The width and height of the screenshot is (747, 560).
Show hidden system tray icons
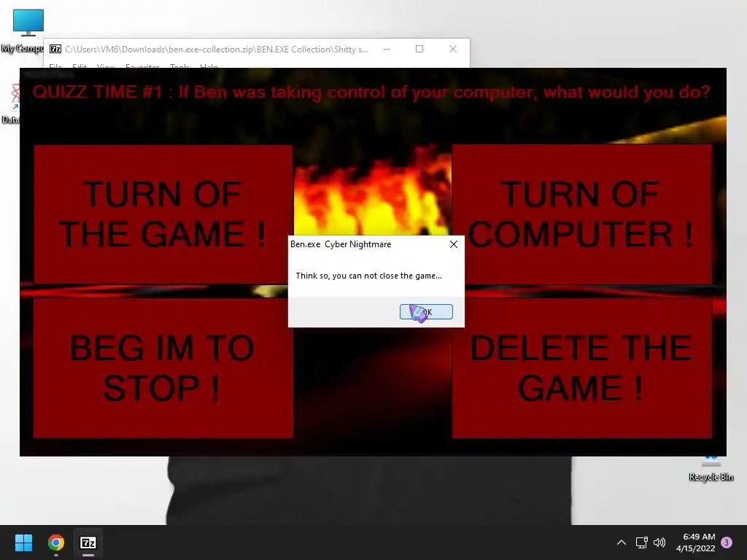point(622,542)
